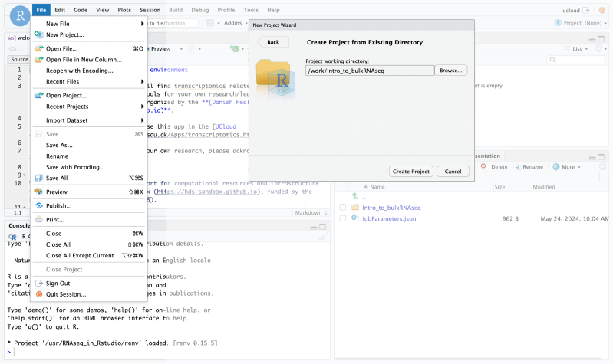613x364 pixels.
Task: Open the Code menu
Action: point(81,10)
